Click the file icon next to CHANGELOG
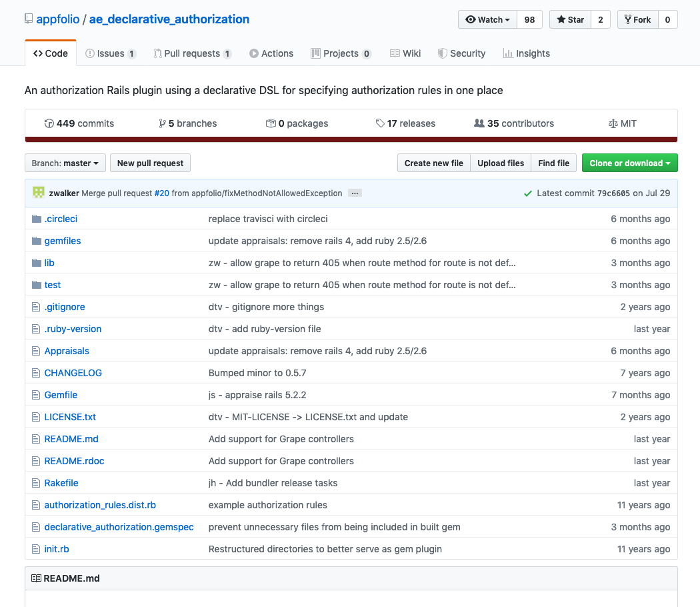This screenshot has height=607, width=700. tap(36, 373)
